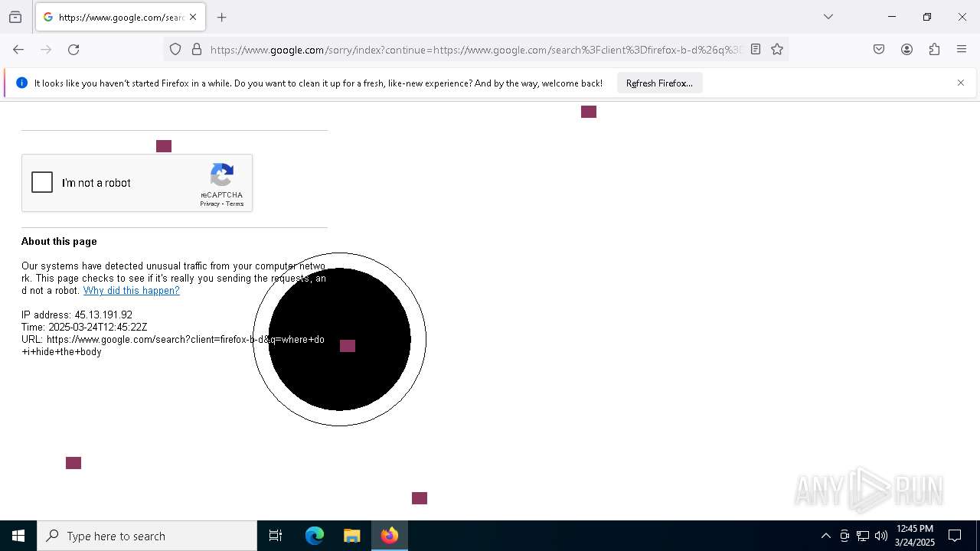Open Firefox View icon
Viewport: 980px width, 551px height.
15,17
